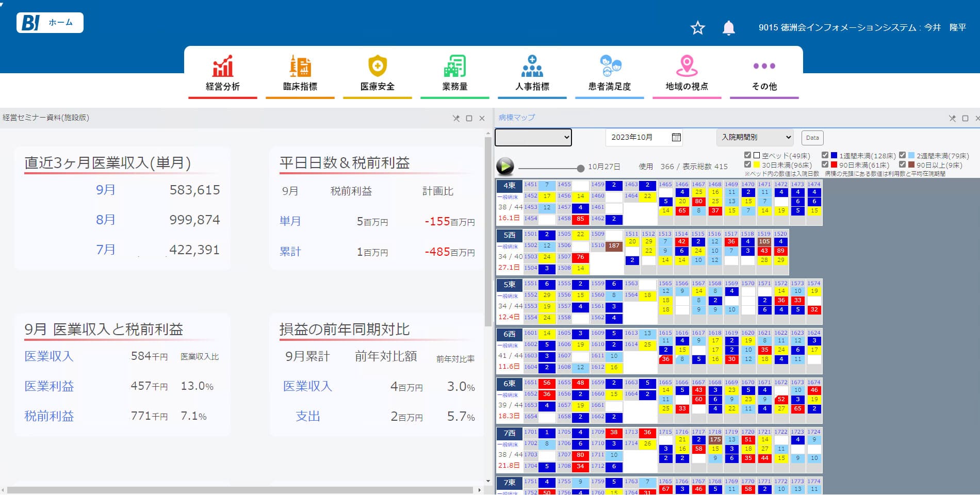The height and width of the screenshot is (495, 980).
Task: Open the 入院期間別 dropdown
Action: [755, 137]
